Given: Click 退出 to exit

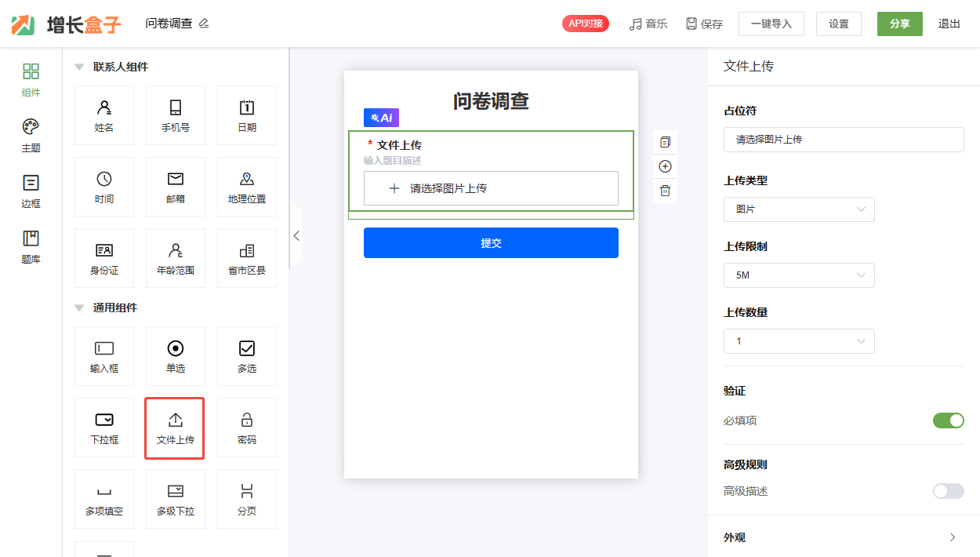Looking at the screenshot, I should point(949,24).
